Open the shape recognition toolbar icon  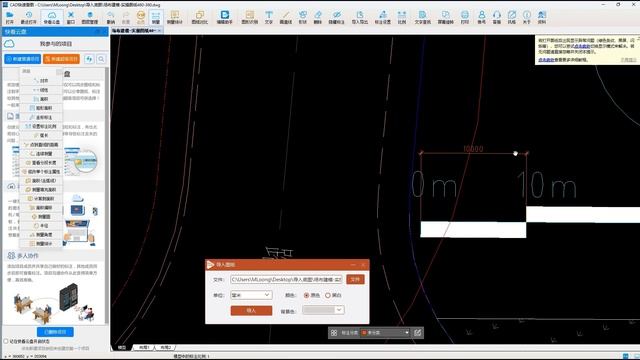(x=249, y=17)
